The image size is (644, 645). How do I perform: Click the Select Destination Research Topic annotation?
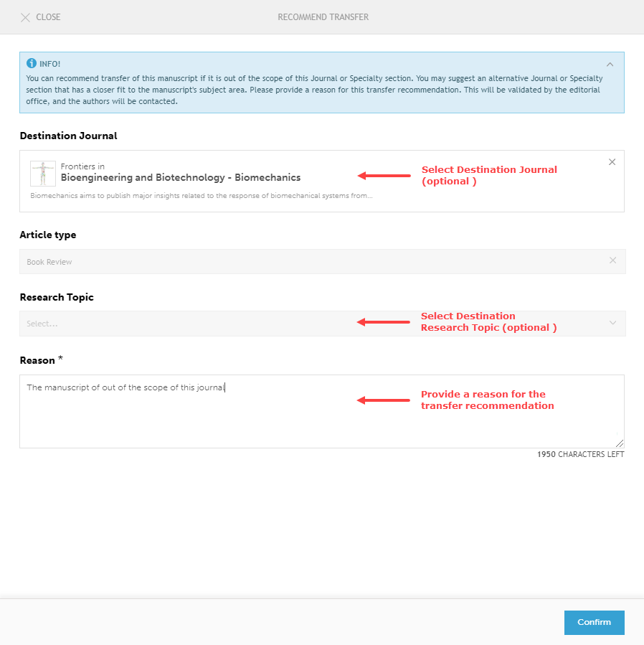tap(488, 321)
